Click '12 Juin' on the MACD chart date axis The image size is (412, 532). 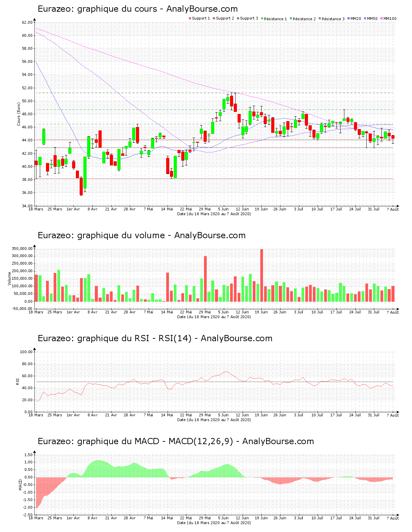(242, 518)
